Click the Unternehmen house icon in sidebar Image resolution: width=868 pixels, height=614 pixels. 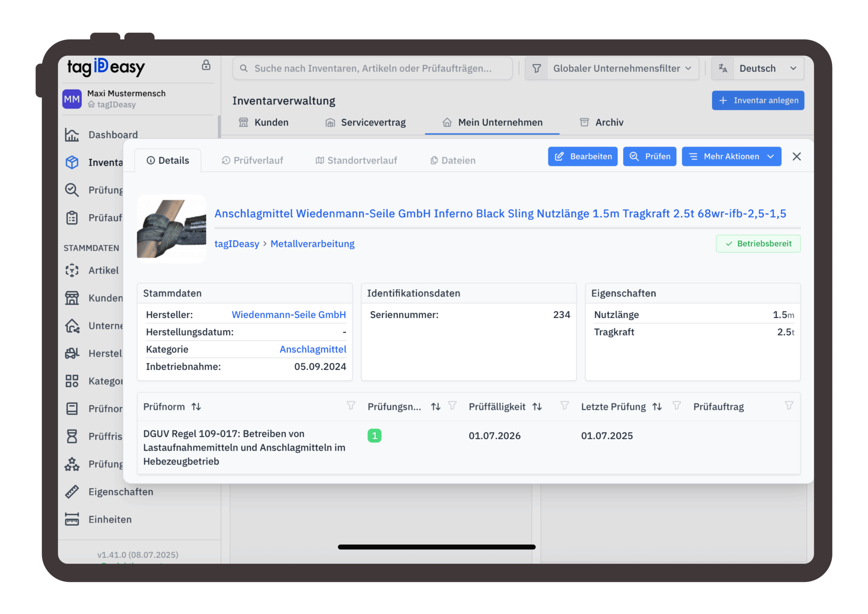[72, 325]
